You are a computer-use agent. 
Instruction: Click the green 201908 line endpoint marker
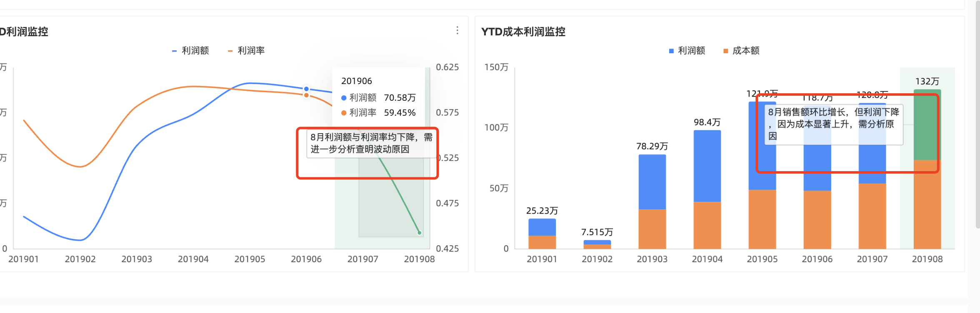[x=419, y=233]
